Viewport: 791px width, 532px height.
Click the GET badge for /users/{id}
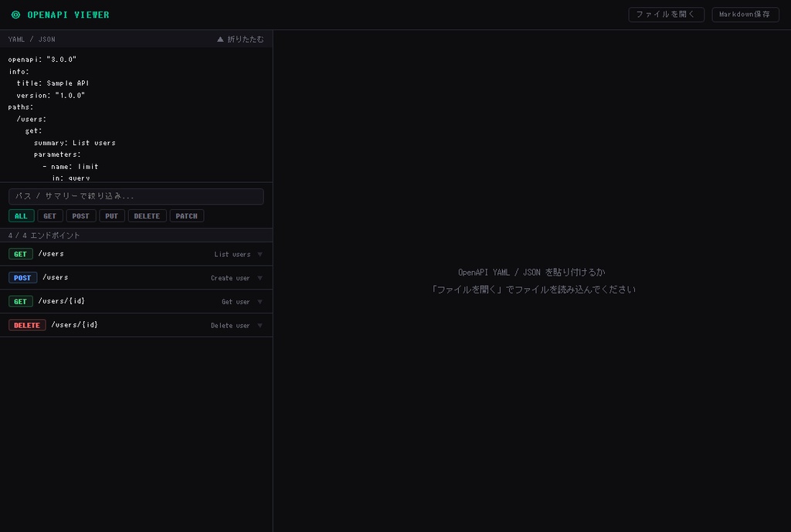coord(21,301)
